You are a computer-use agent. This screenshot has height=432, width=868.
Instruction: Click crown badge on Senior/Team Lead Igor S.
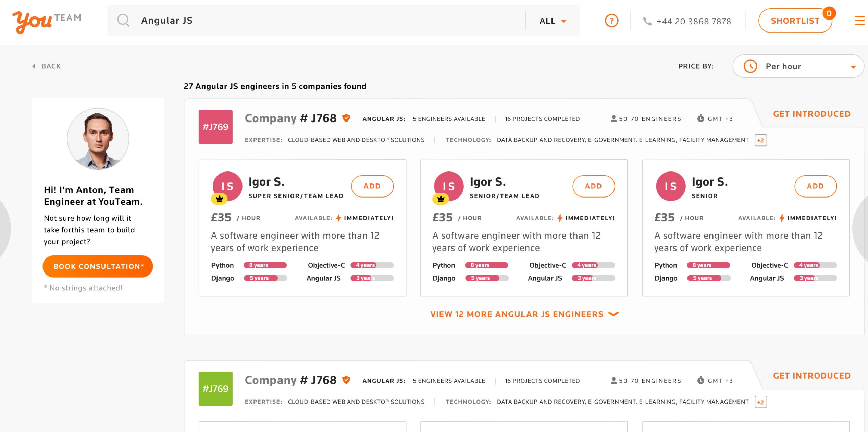point(441,199)
